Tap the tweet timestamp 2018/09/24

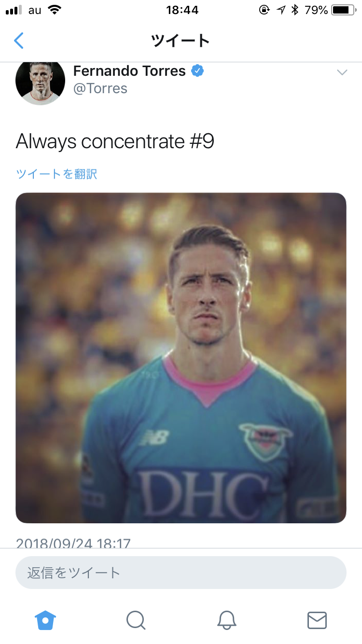point(73,543)
